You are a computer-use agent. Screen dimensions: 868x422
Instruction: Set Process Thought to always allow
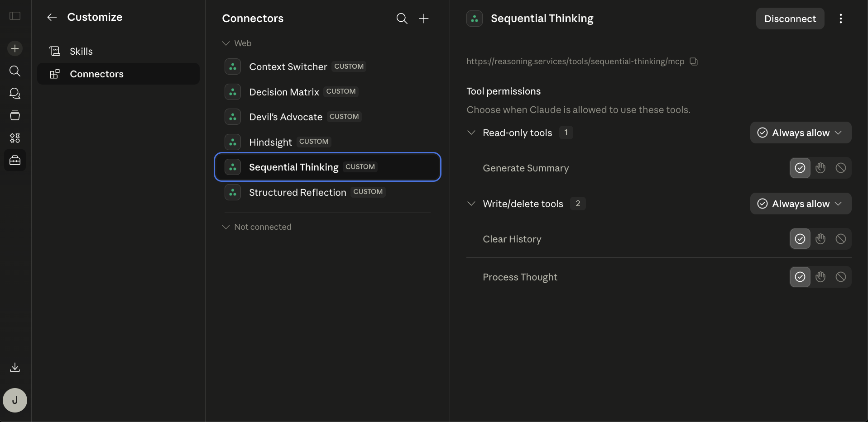[800, 277]
